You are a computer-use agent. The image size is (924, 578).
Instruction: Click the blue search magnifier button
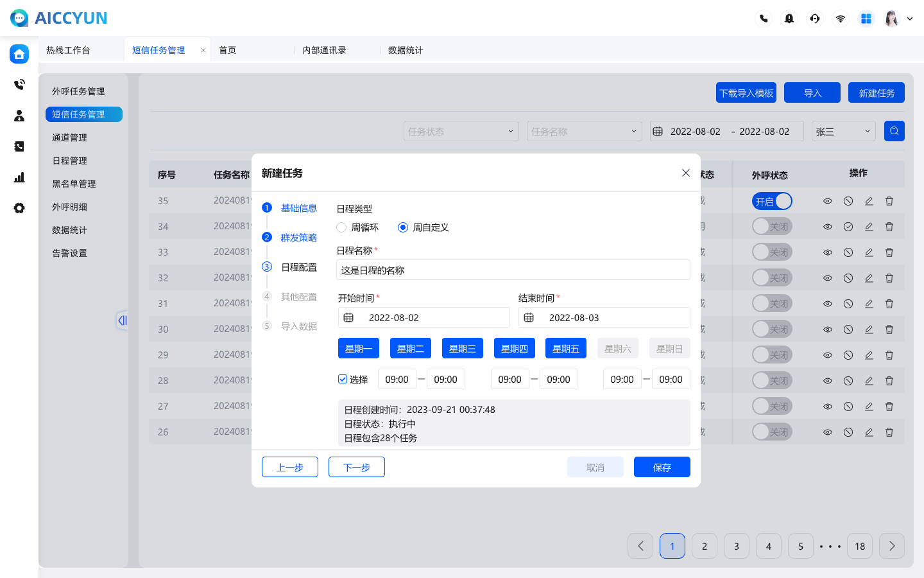(x=894, y=131)
